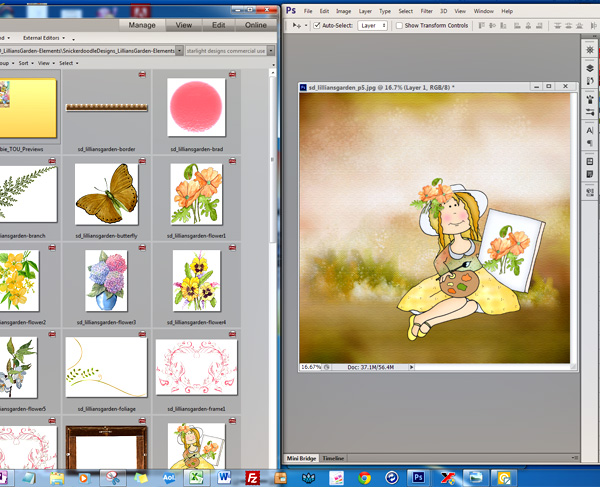Image resolution: width=600 pixels, height=487 pixels.
Task: Open the top sun-shaped panel icon in Photoshop's dock
Action: [x=590, y=50]
